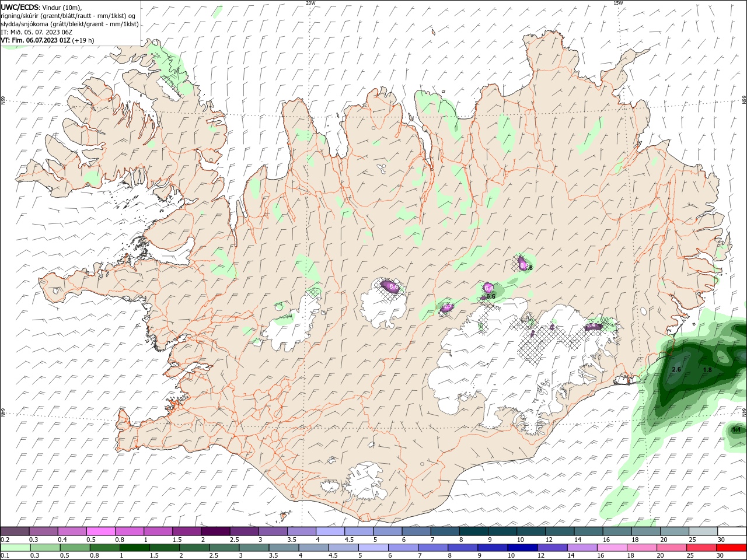Pick the dark purple snow swatch starting at 2

click(x=215, y=531)
